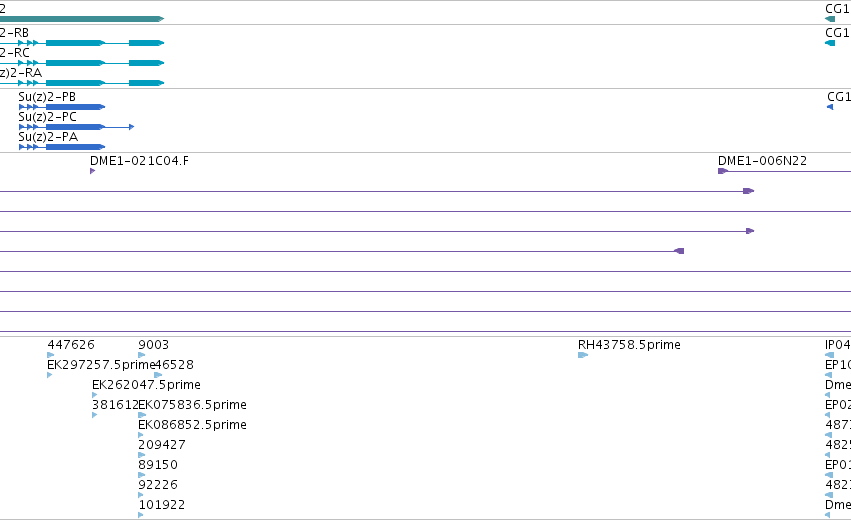
Task: Click the truncated 4825 label
Action: [x=838, y=445]
